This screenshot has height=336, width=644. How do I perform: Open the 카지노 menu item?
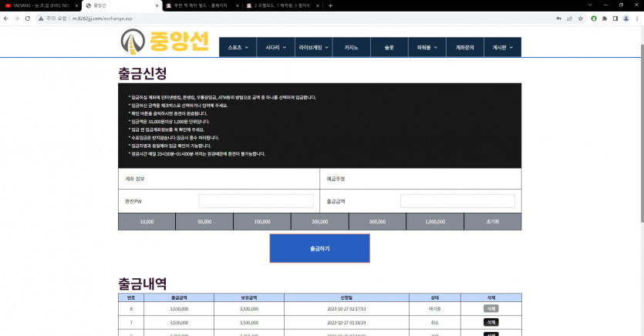[x=352, y=47]
